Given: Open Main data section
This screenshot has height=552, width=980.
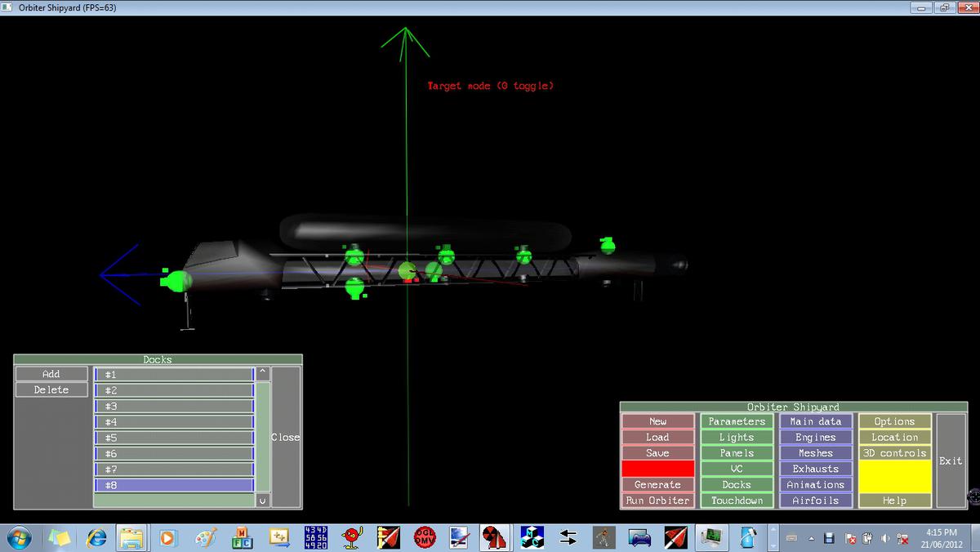Looking at the screenshot, I should 816,421.
